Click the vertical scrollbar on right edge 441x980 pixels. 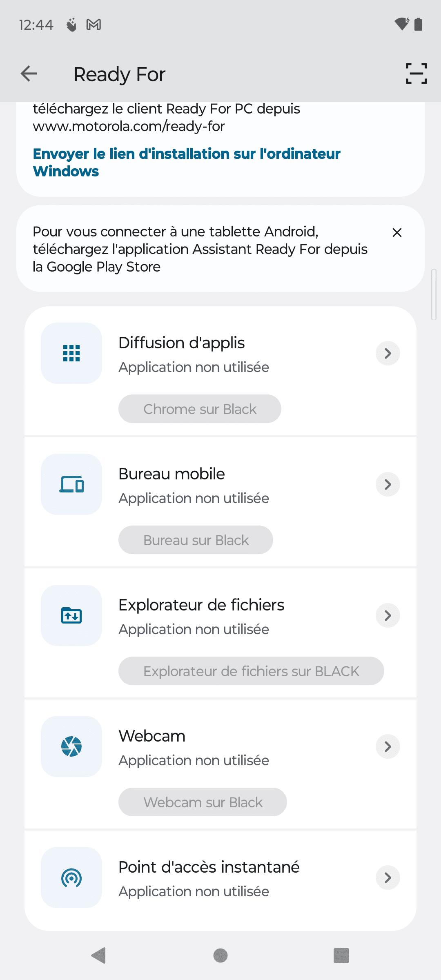click(434, 294)
